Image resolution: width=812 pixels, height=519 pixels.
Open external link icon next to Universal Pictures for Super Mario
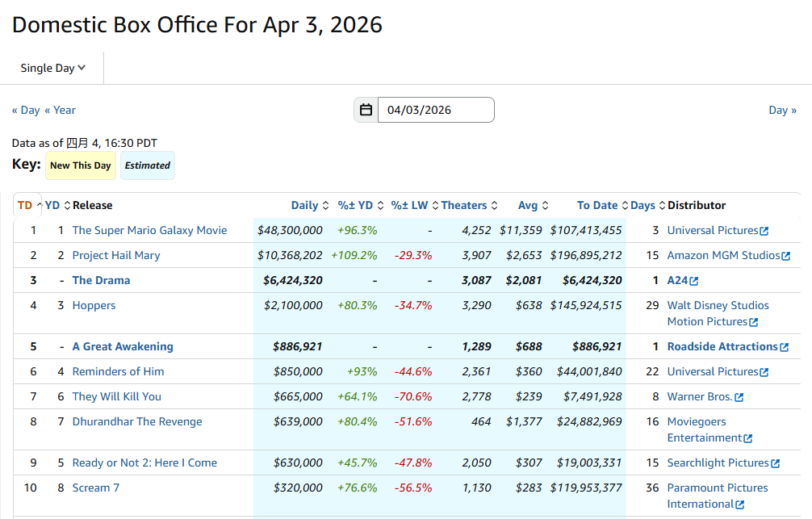764,231
